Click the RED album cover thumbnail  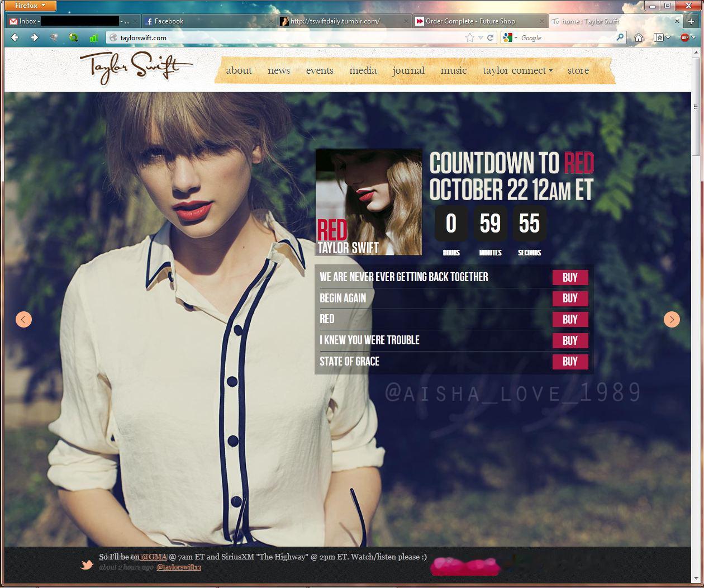coord(369,202)
